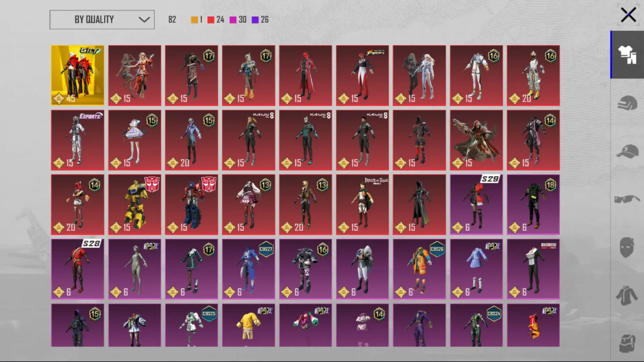Select the helmet category icon
Image resolution: width=644 pixels, height=362 pixels.
(627, 103)
